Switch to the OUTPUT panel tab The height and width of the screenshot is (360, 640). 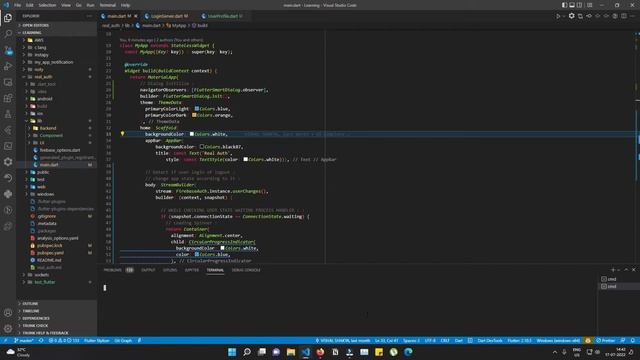(148, 270)
